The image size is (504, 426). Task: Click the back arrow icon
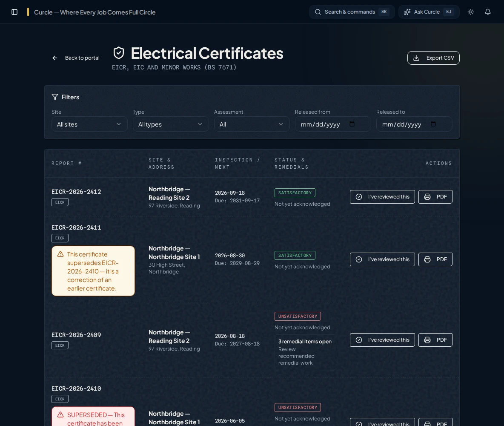[x=55, y=58]
